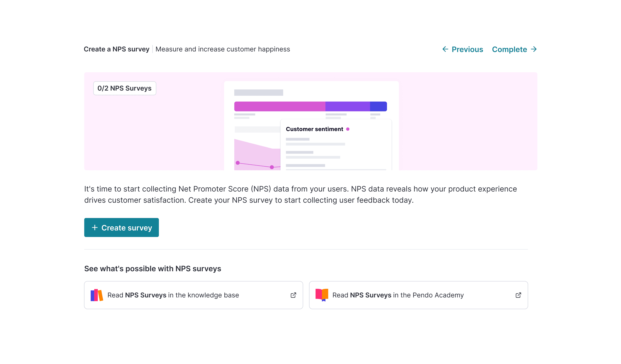Open Read NPS Surveys in the Pendo Academy

(398, 295)
